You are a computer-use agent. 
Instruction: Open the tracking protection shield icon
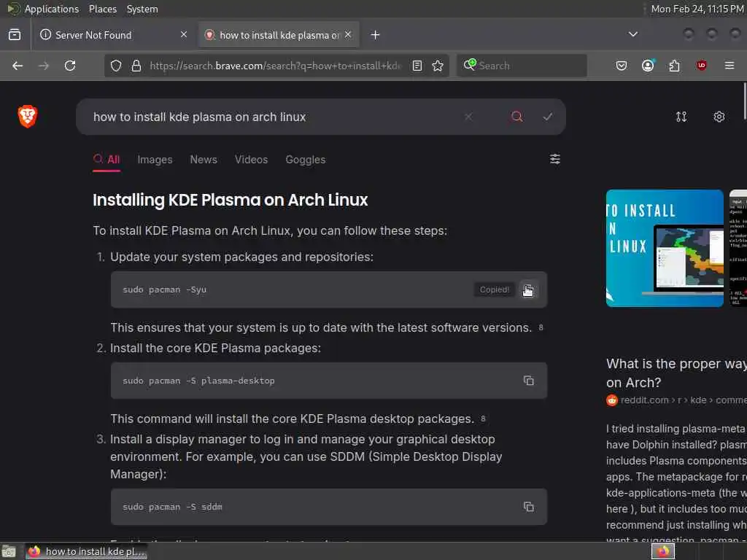click(x=116, y=66)
